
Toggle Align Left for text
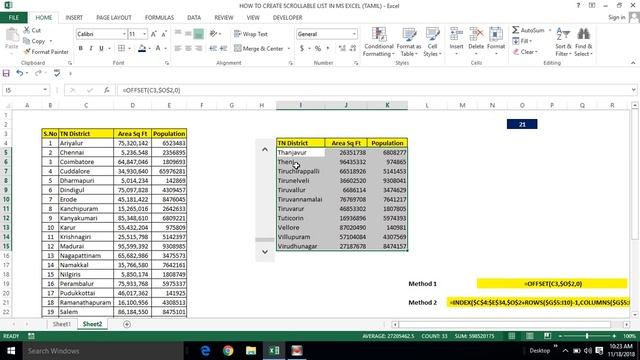tap(178, 48)
